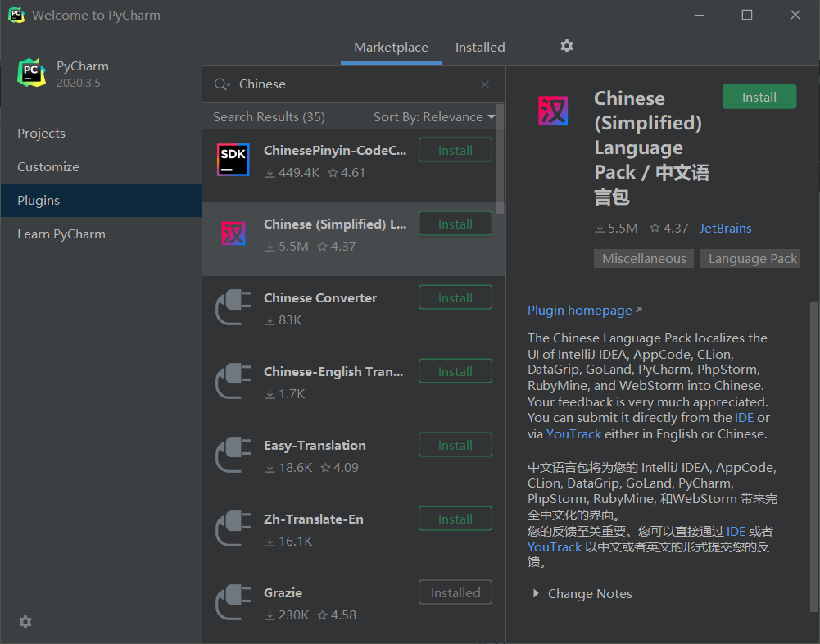Click the PyCharm title bar icon
820x644 pixels.
(16, 15)
